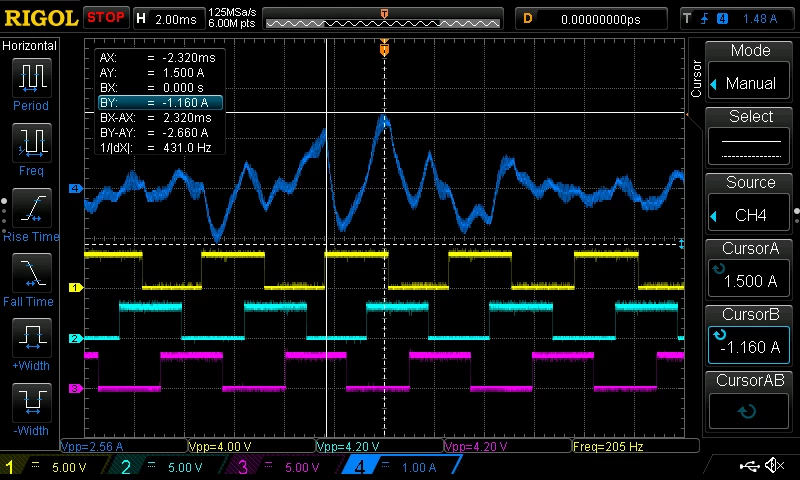The width and height of the screenshot is (800, 480).
Task: Click the trigger rising edge icon
Action: (x=705, y=19)
